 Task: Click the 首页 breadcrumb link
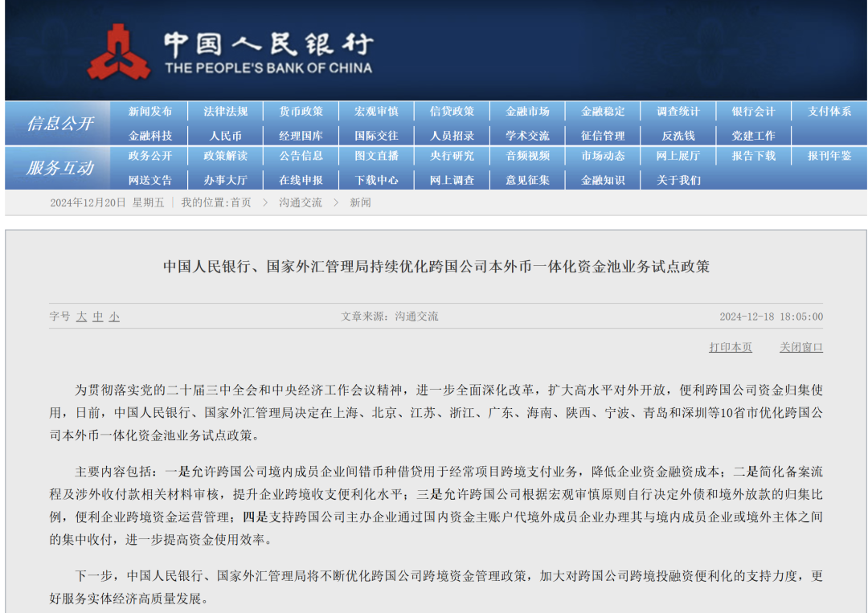pos(241,202)
